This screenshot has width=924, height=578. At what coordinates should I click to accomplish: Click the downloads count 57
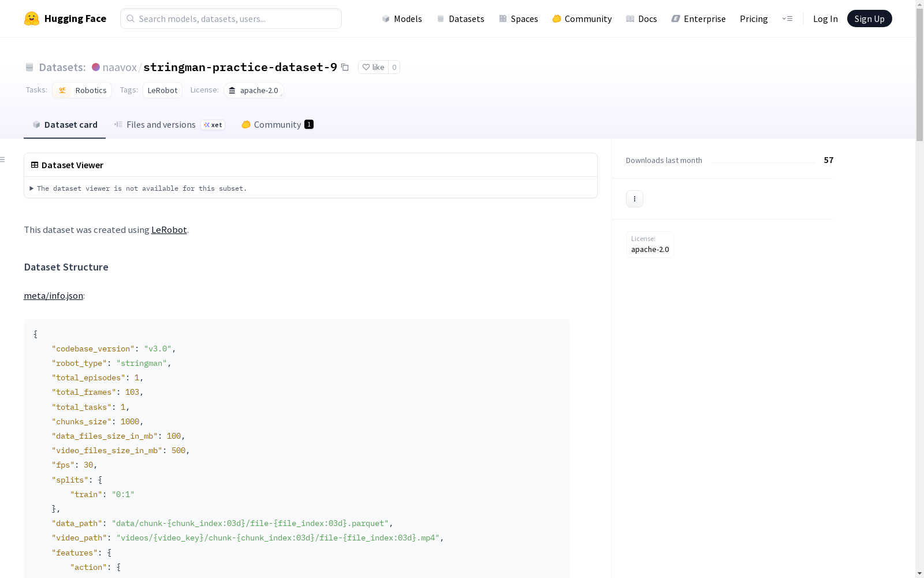coord(829,160)
